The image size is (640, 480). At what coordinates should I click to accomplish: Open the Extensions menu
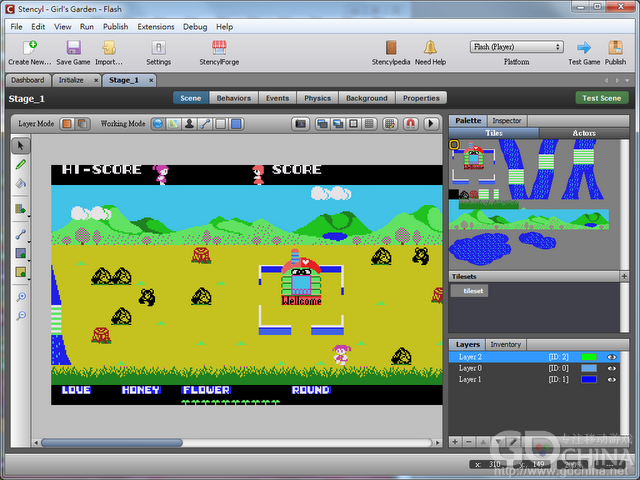(x=156, y=27)
